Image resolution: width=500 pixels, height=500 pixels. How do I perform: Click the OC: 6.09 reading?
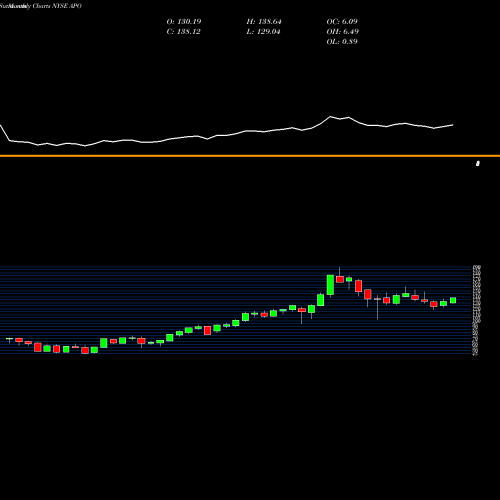coord(342,22)
